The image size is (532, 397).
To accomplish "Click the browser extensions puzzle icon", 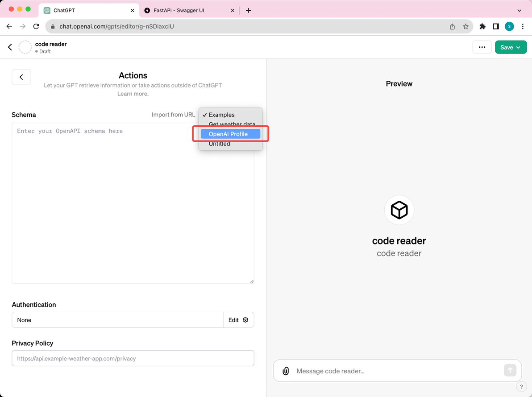I will click(482, 26).
